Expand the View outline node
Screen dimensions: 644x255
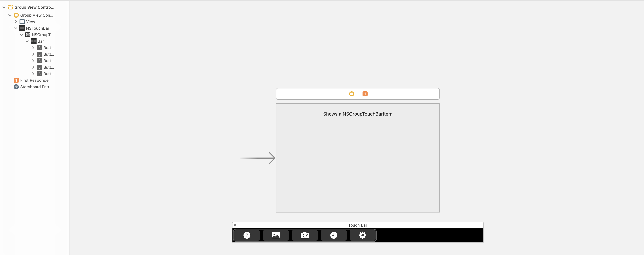click(16, 22)
